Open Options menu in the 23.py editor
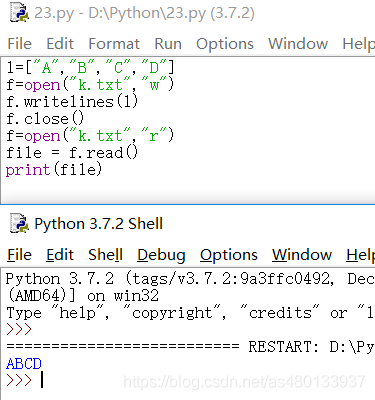 [225, 44]
